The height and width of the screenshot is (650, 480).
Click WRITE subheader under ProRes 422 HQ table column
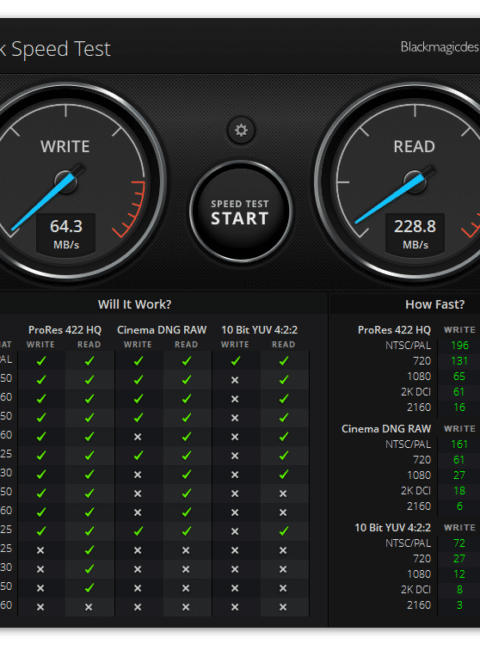pyautogui.click(x=41, y=344)
